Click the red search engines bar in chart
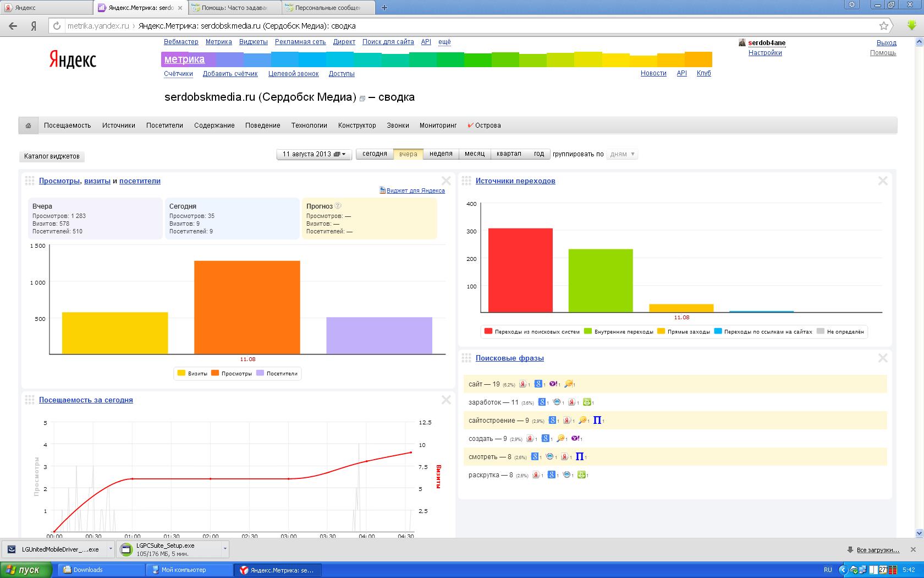 point(520,270)
